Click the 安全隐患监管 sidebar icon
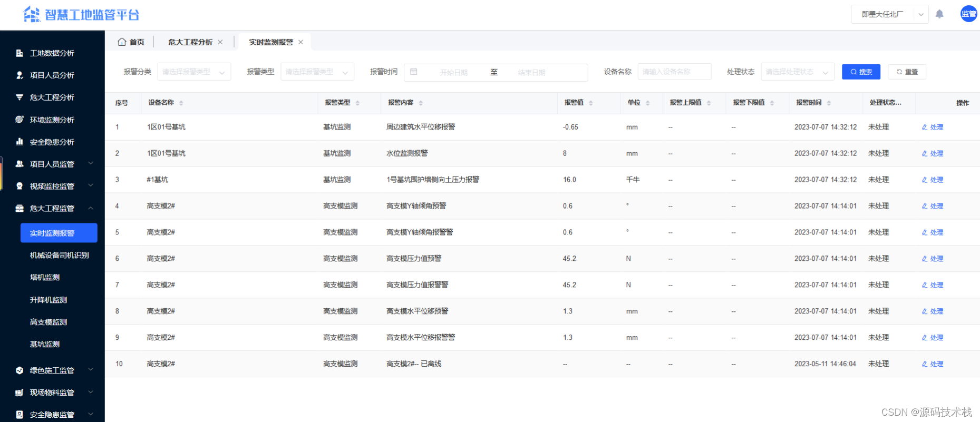The height and width of the screenshot is (422, 980). (20, 415)
